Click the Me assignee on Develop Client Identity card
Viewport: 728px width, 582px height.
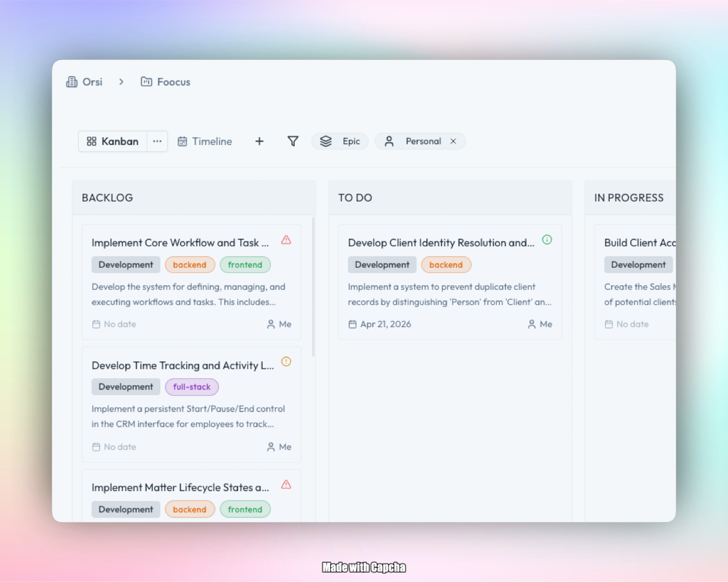point(540,324)
